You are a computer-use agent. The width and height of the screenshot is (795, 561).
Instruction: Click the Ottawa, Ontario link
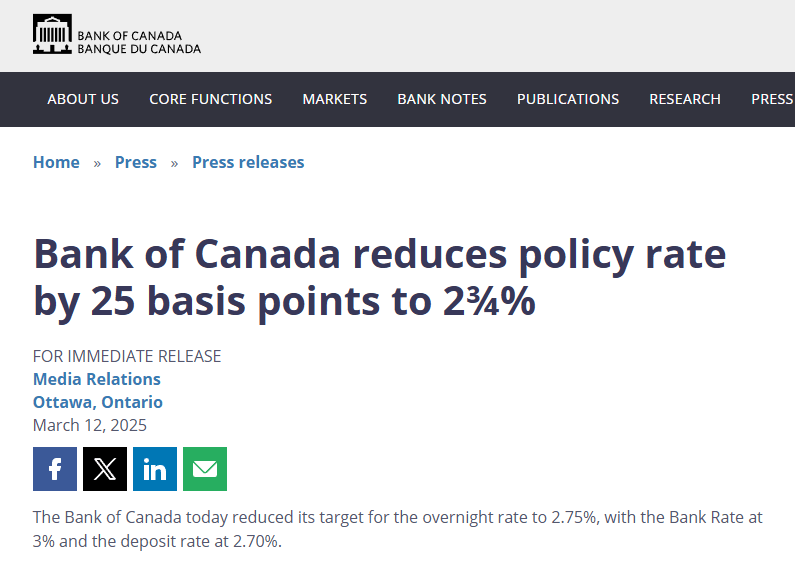click(x=98, y=402)
